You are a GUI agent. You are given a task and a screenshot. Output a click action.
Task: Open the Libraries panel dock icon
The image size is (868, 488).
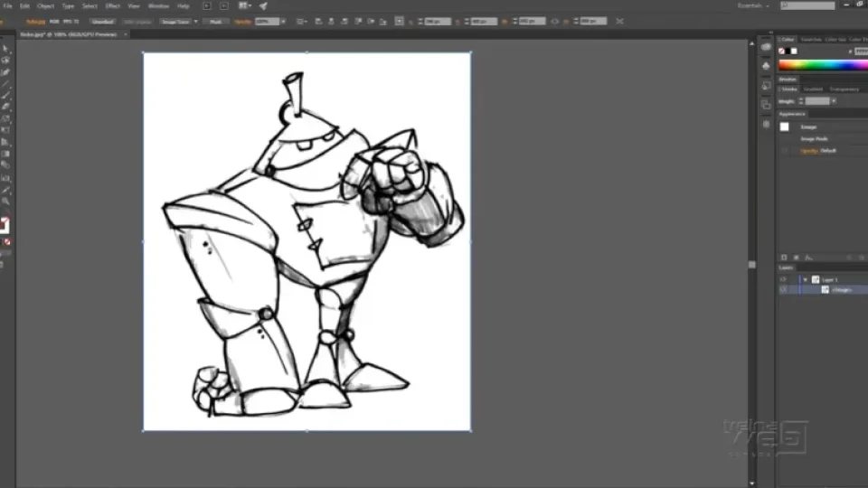(x=766, y=47)
